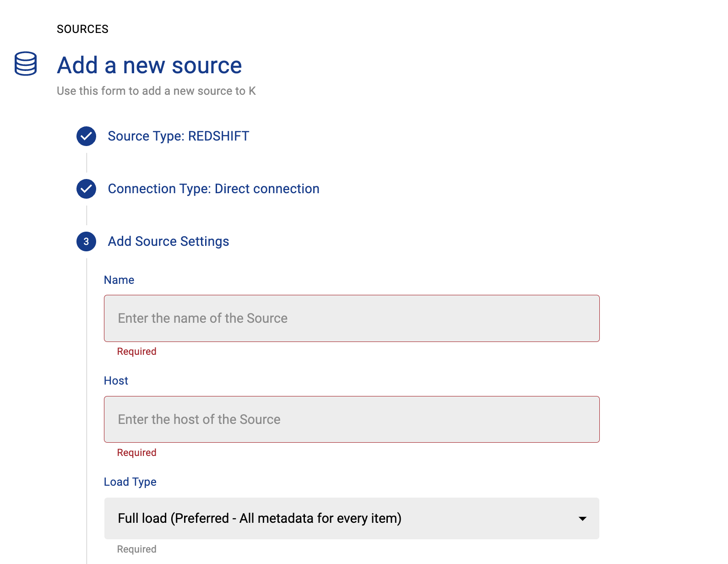This screenshot has height=564, width=728.
Task: Click the 'Use this form' description text
Action: (156, 91)
